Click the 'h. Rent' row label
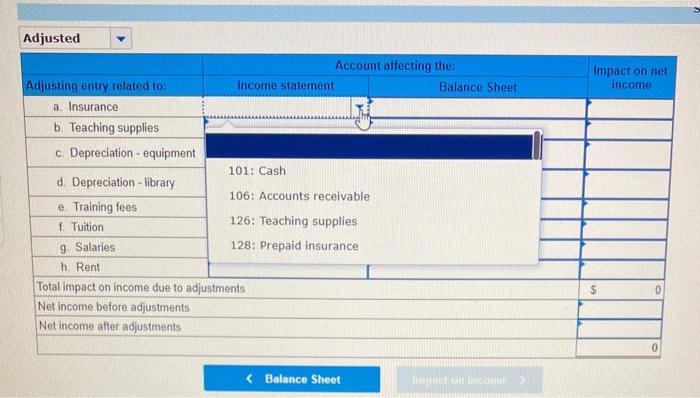700x398 pixels. [80, 267]
